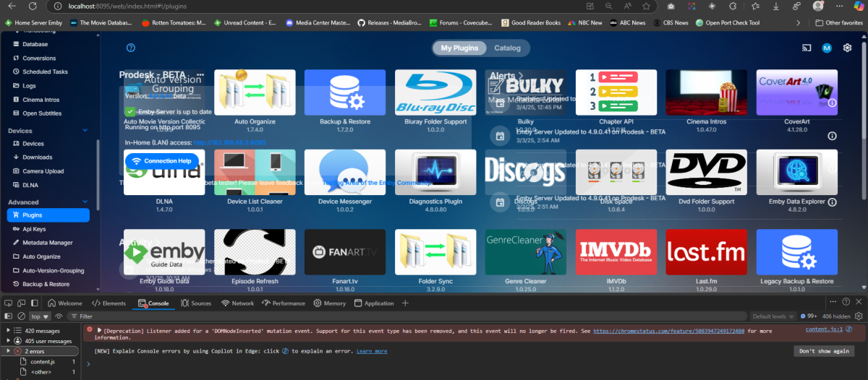Open the Default levels dropdown
The height and width of the screenshot is (380, 868).
tap(772, 316)
